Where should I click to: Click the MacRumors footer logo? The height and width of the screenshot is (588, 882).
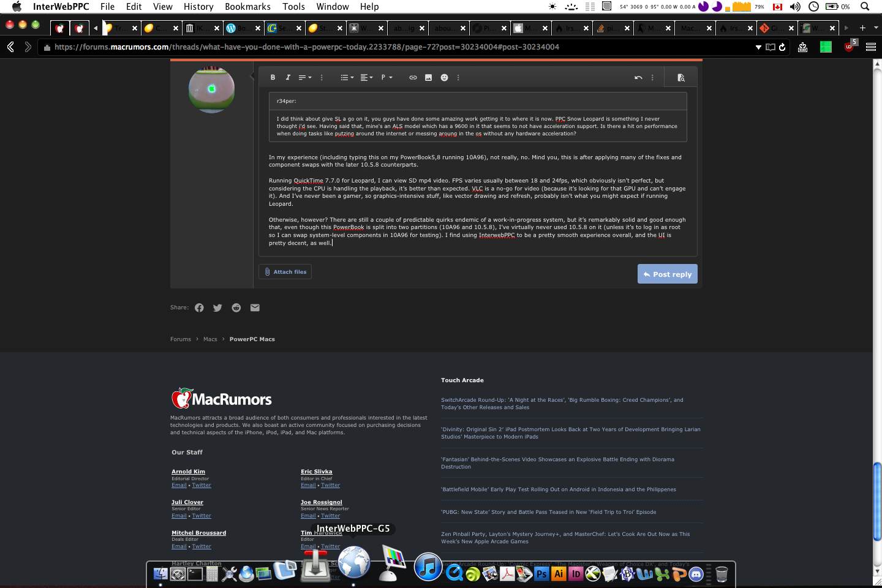click(222, 399)
